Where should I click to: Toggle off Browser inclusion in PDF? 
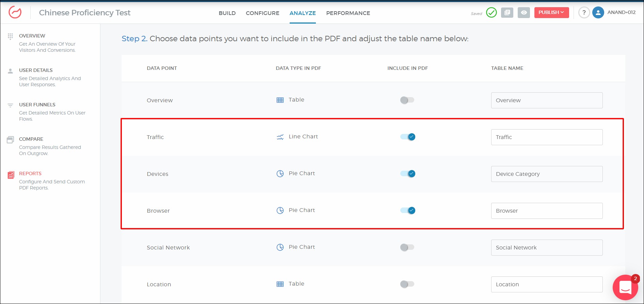pos(407,211)
